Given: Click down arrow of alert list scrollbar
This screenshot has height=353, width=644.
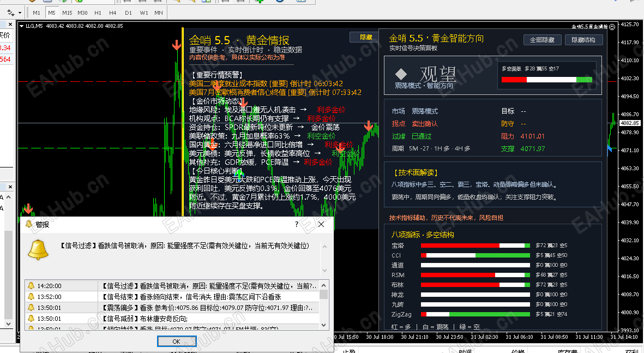Looking at the screenshot, I should click(x=324, y=325).
